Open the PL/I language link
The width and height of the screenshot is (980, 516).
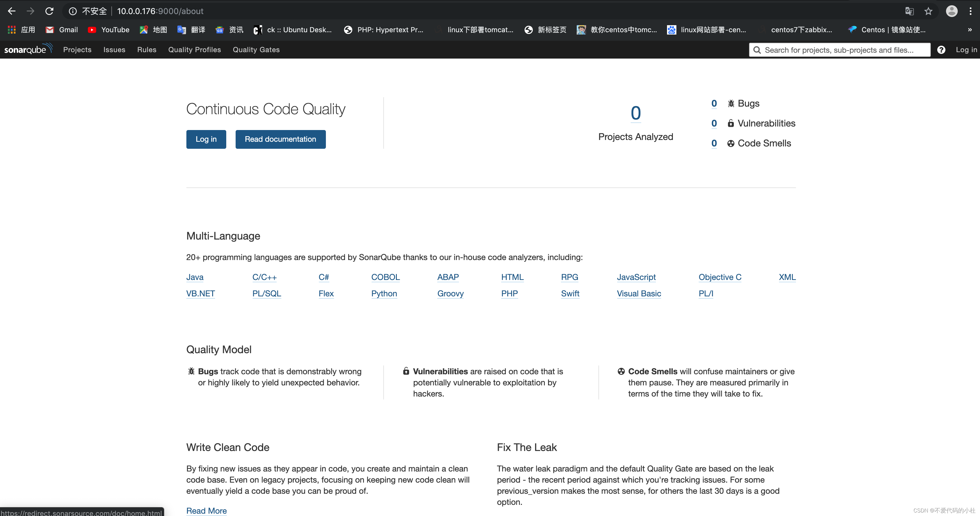(706, 293)
